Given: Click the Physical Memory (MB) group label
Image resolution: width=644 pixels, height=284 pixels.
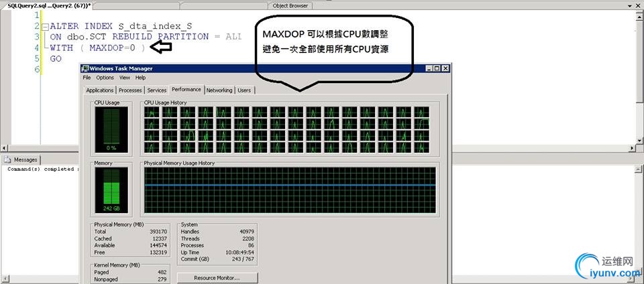Looking at the screenshot, I should 119,224.
